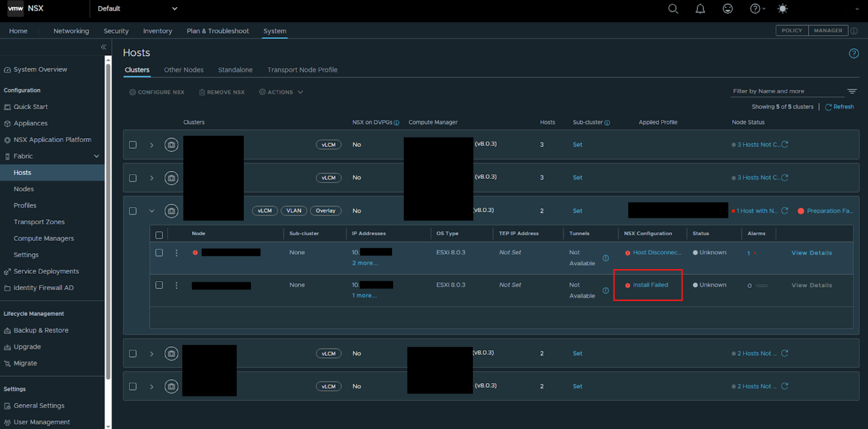Open the Default project dropdown

(x=137, y=9)
